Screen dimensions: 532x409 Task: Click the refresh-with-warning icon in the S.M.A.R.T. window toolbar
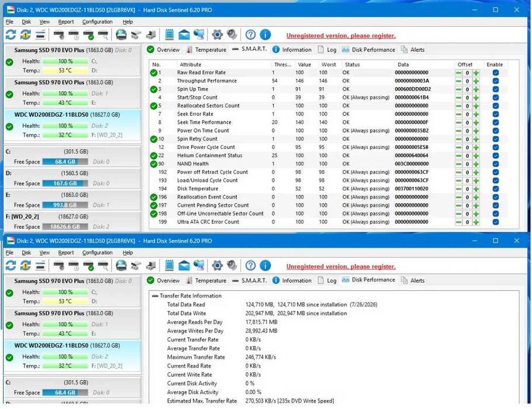pyautogui.click(x=26, y=34)
